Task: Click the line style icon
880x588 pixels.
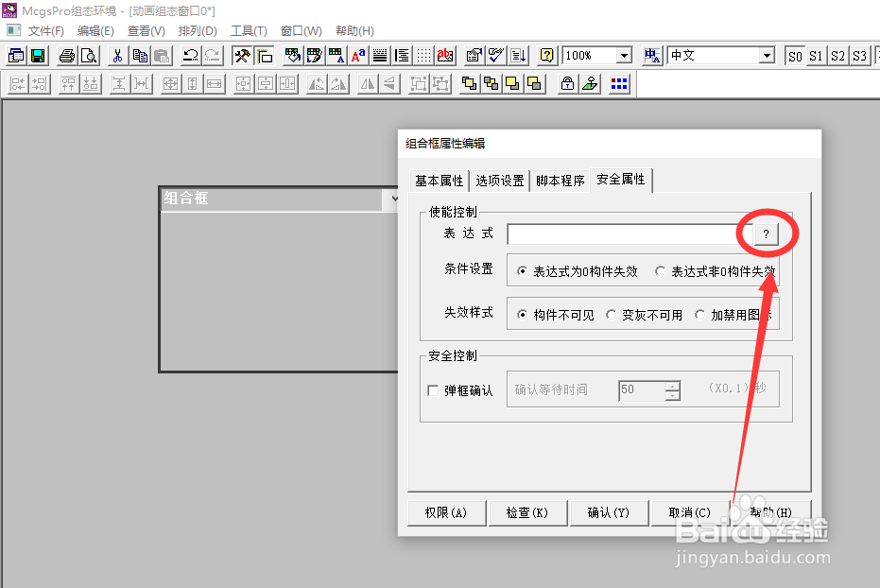Action: click(x=380, y=56)
